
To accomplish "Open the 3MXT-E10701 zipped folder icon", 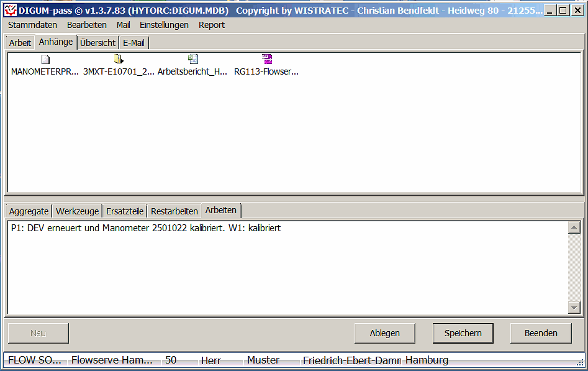I will click(119, 60).
